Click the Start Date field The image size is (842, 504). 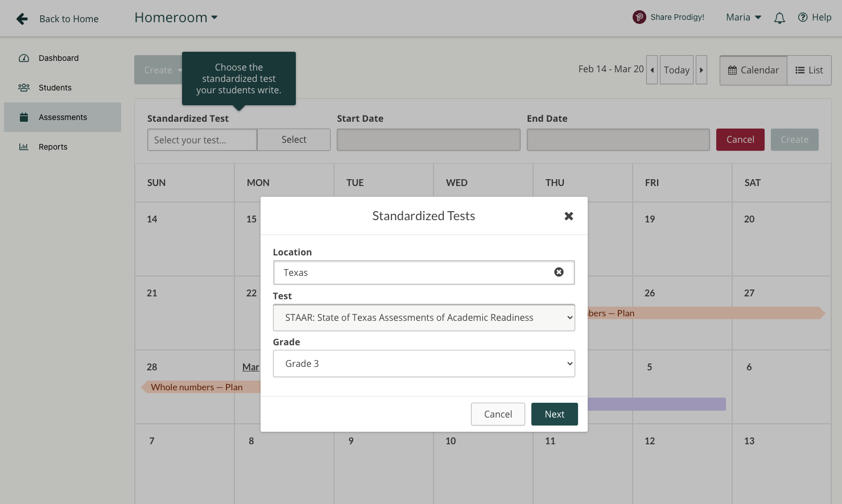click(x=428, y=139)
